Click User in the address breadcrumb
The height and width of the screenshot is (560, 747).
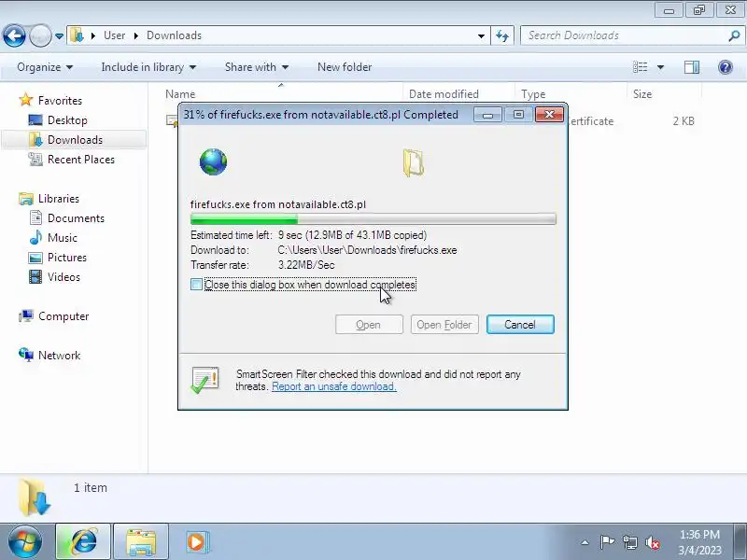coord(114,35)
